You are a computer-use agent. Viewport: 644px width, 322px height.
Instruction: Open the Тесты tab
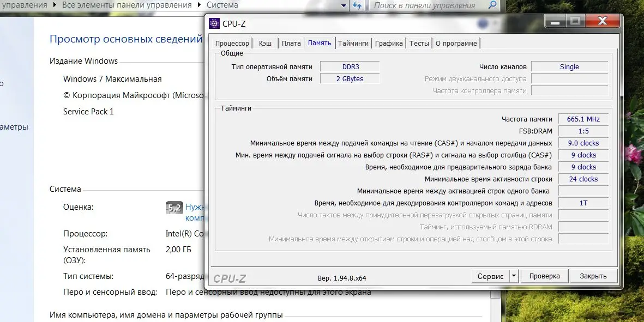[x=419, y=44]
